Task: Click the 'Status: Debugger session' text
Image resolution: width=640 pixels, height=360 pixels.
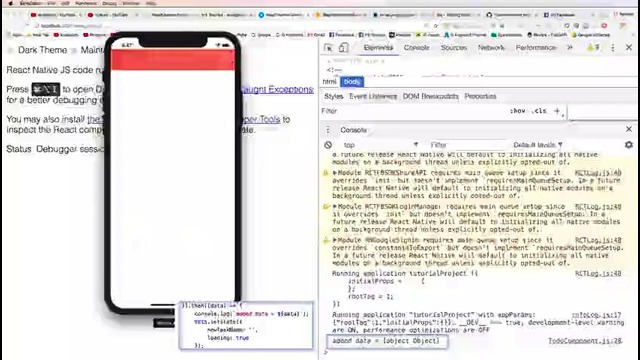Action: pos(55,149)
